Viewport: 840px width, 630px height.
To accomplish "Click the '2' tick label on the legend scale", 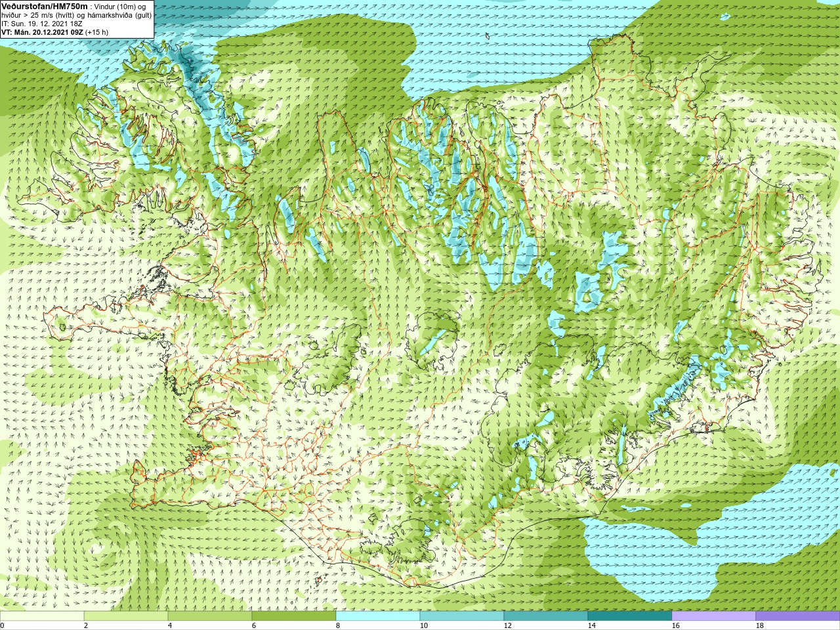I will pos(86,626).
